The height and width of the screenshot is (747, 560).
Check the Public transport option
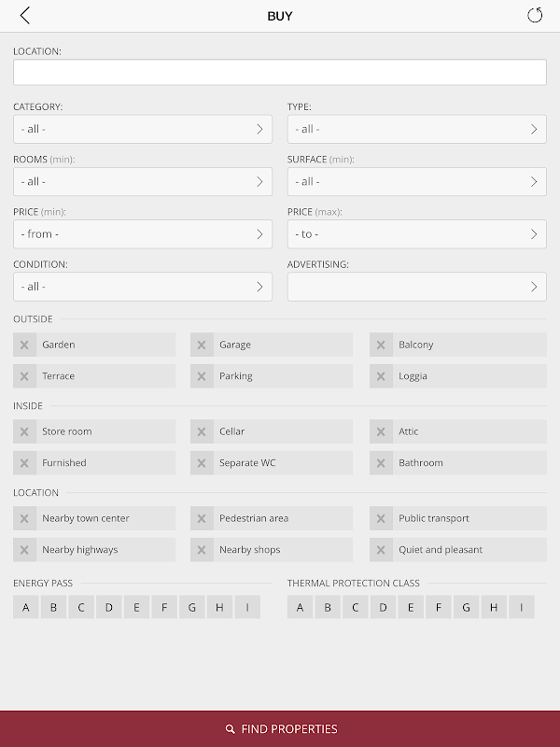coord(381,518)
